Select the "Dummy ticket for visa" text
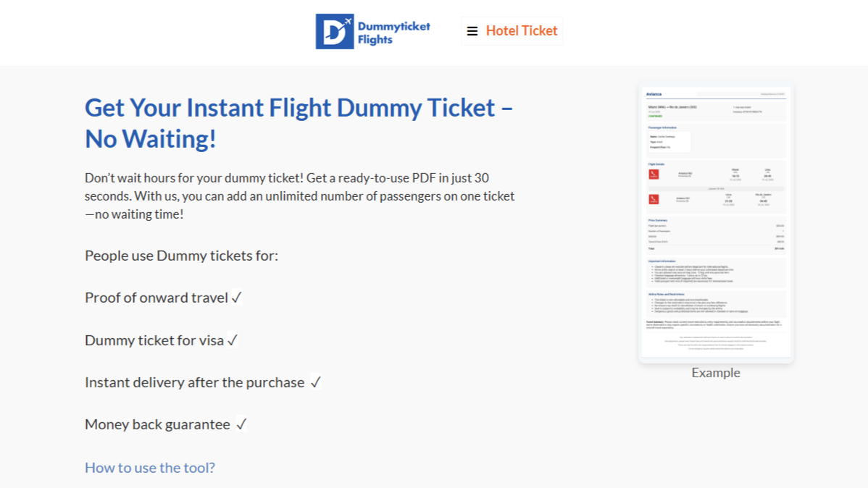This screenshot has height=488, width=868. (x=154, y=340)
